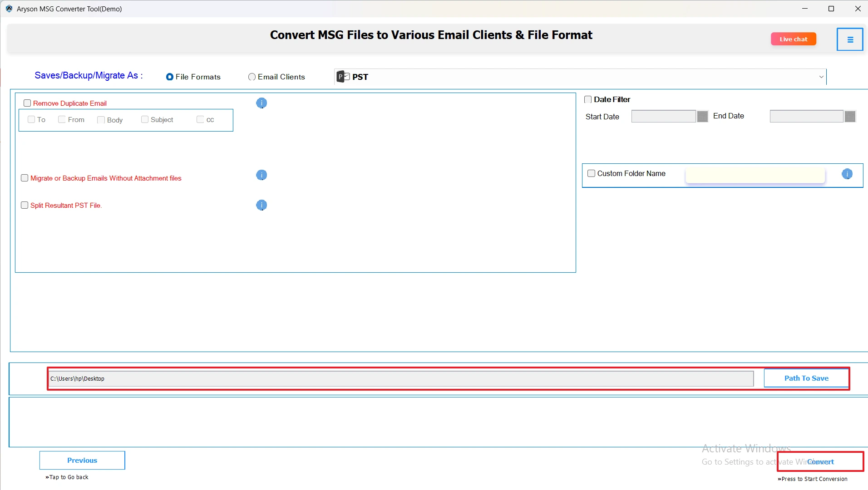
Task: Tick the Body duplicate criteria checkbox
Action: tap(101, 120)
